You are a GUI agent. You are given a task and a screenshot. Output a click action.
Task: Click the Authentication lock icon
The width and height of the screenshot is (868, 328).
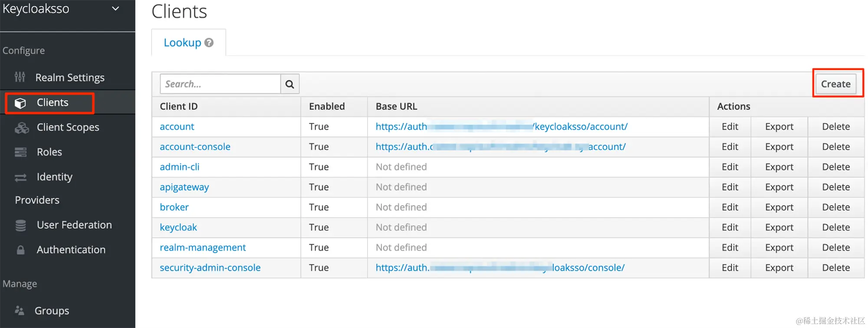20,250
